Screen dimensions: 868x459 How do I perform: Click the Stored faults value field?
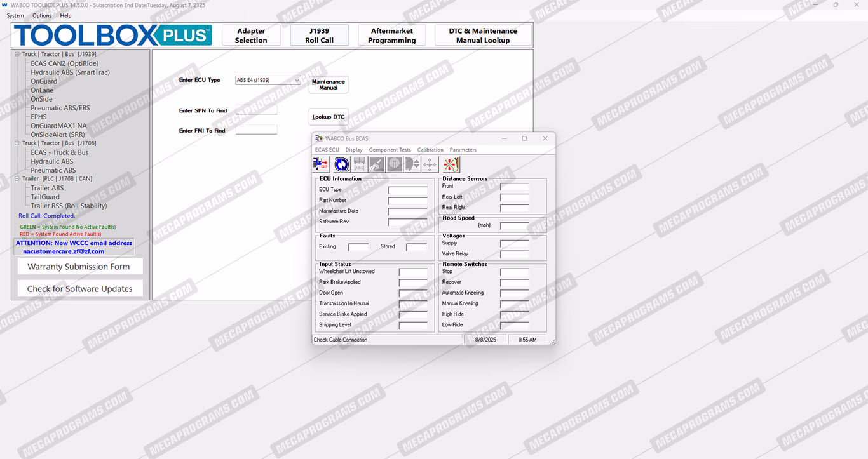point(416,247)
